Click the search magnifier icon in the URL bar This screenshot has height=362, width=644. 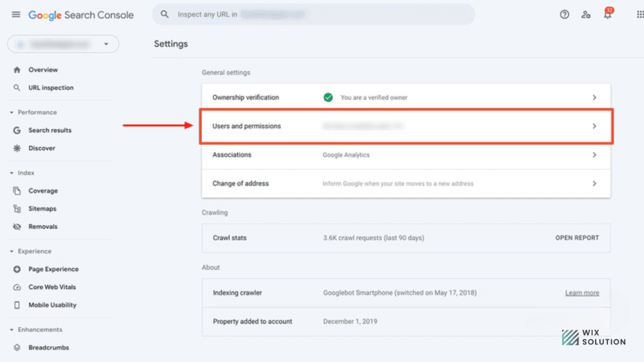pos(165,14)
